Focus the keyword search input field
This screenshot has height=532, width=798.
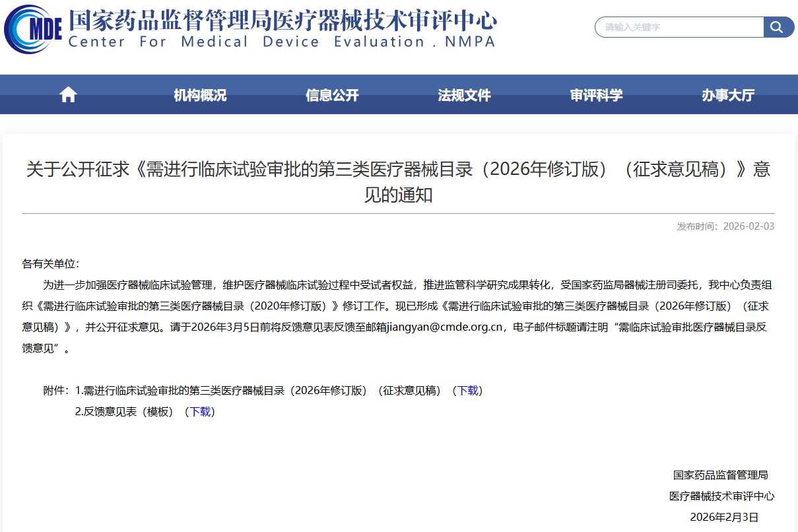coord(680,27)
